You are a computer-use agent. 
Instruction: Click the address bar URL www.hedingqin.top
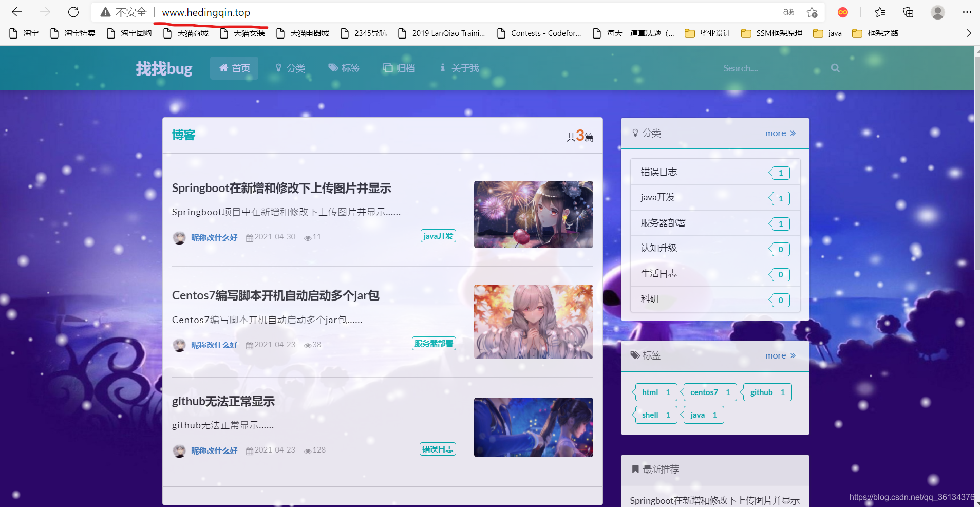coord(206,12)
